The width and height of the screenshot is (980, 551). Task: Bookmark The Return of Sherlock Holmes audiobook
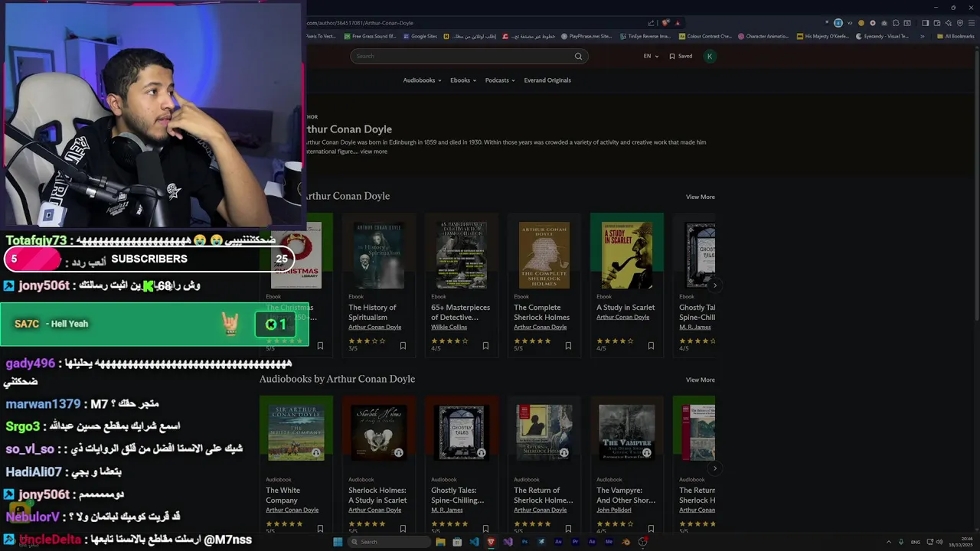pos(568,528)
